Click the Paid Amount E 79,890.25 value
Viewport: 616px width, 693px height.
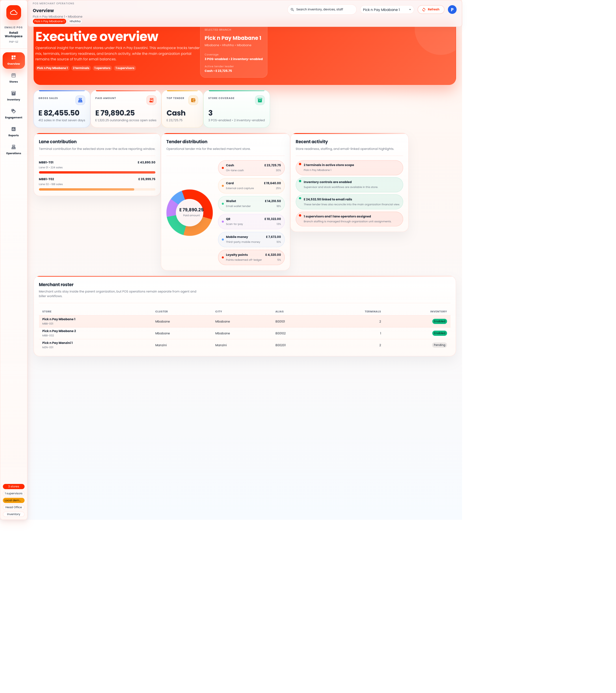point(115,113)
